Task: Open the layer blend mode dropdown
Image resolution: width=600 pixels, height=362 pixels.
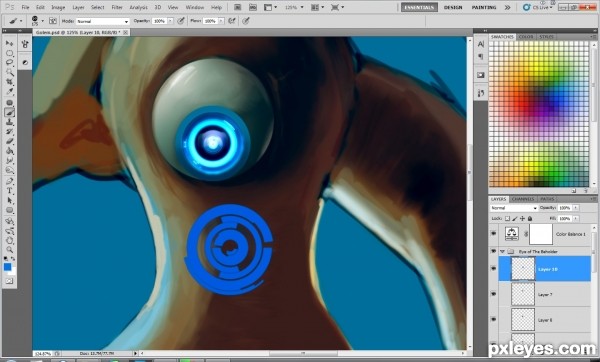Action: point(514,208)
